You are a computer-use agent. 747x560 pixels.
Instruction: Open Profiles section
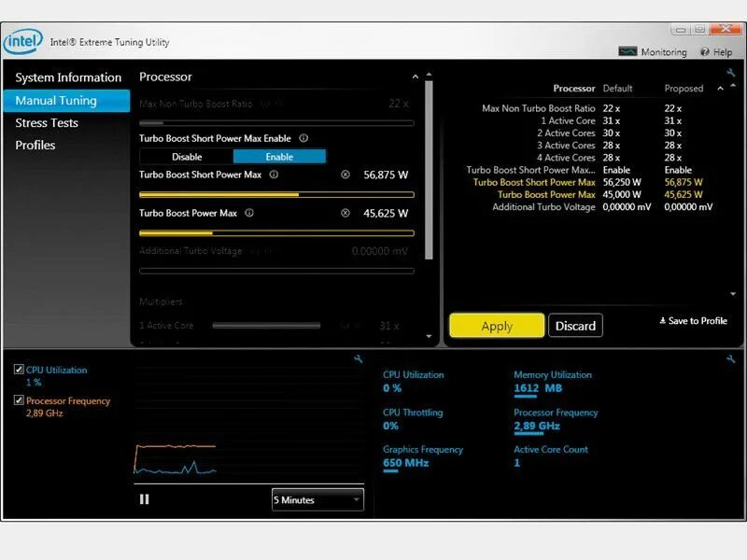(x=35, y=146)
